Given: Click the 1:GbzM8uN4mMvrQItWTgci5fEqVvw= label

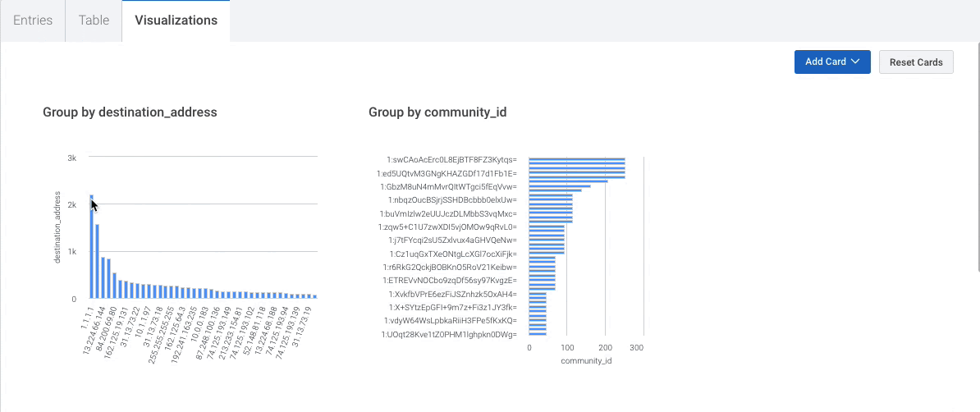Looking at the screenshot, I should 447,186.
